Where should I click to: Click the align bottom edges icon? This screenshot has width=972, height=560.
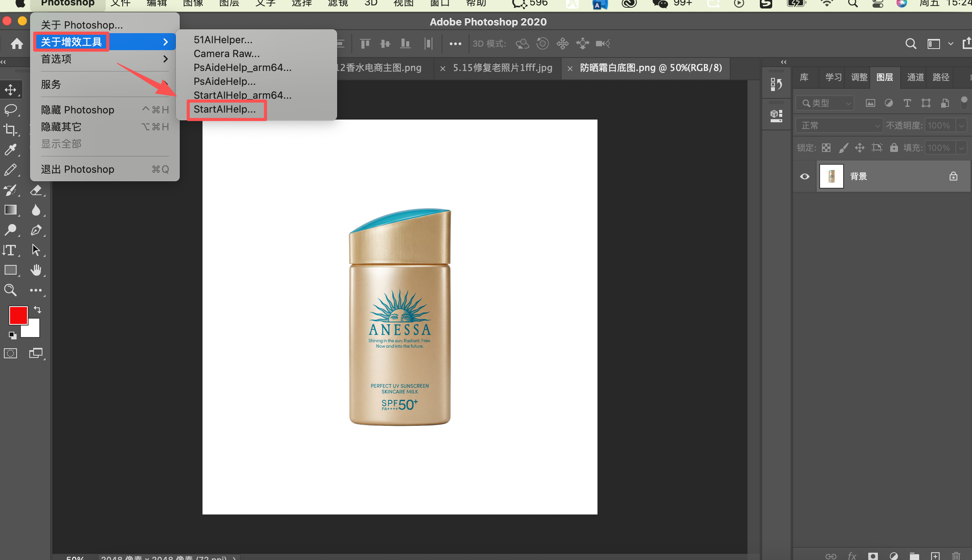coord(405,44)
